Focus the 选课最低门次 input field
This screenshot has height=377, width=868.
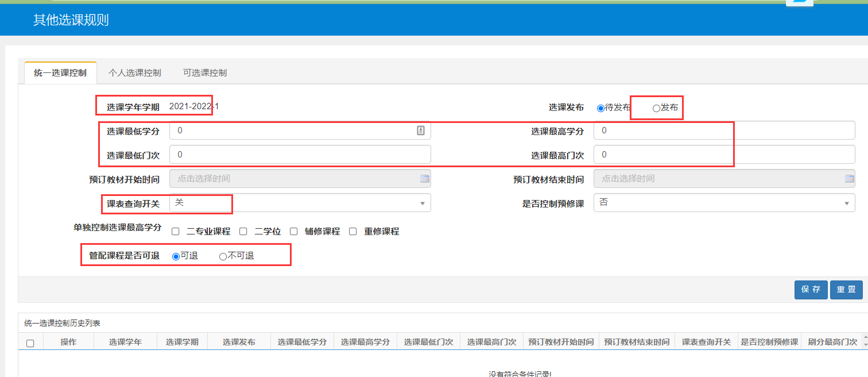click(x=300, y=155)
